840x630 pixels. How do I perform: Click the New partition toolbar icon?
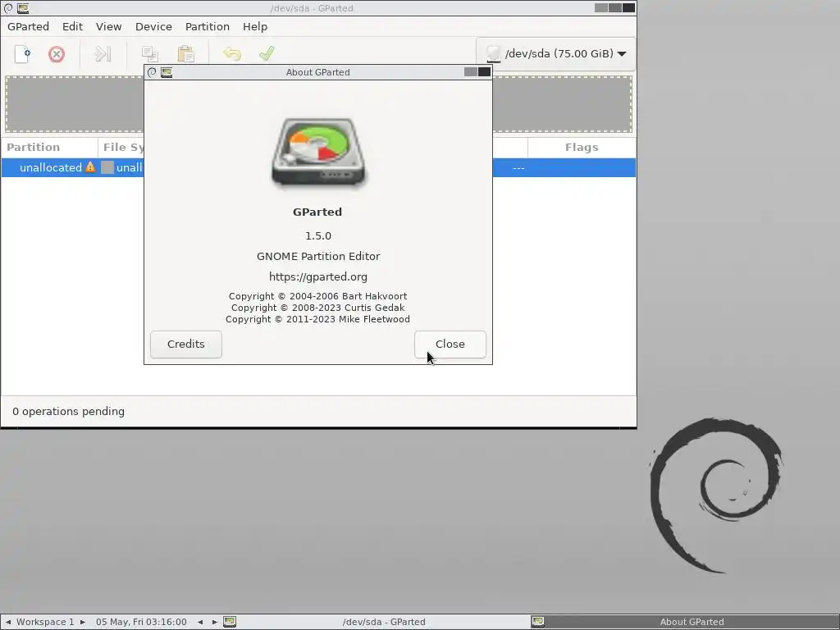click(x=22, y=54)
